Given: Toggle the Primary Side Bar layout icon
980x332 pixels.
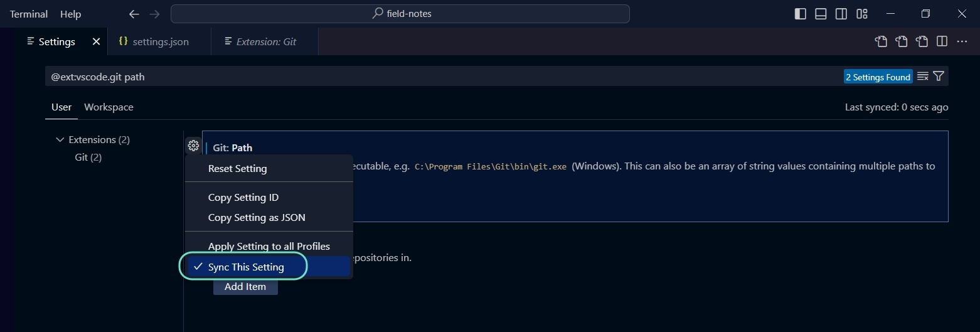Looking at the screenshot, I should pyautogui.click(x=800, y=14).
